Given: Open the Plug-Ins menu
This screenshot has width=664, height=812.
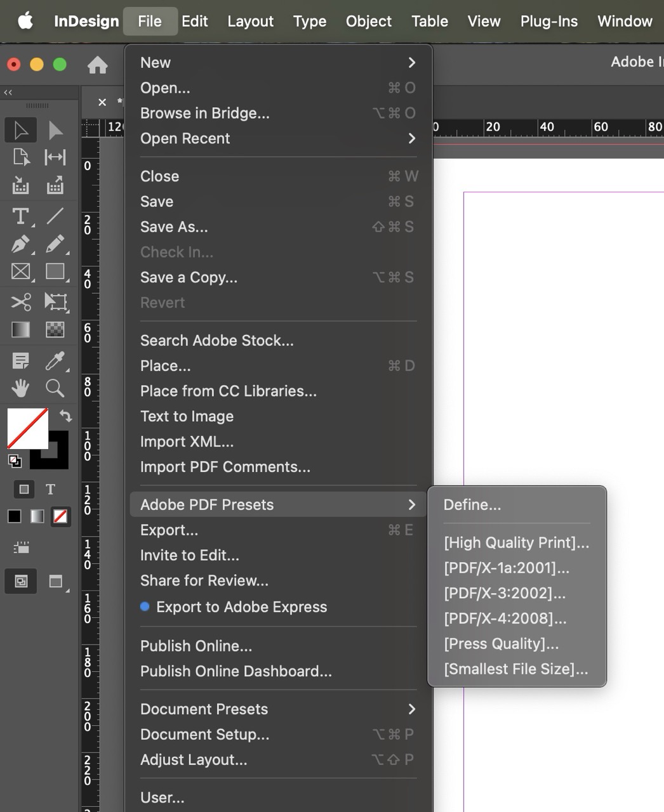Looking at the screenshot, I should 549,21.
